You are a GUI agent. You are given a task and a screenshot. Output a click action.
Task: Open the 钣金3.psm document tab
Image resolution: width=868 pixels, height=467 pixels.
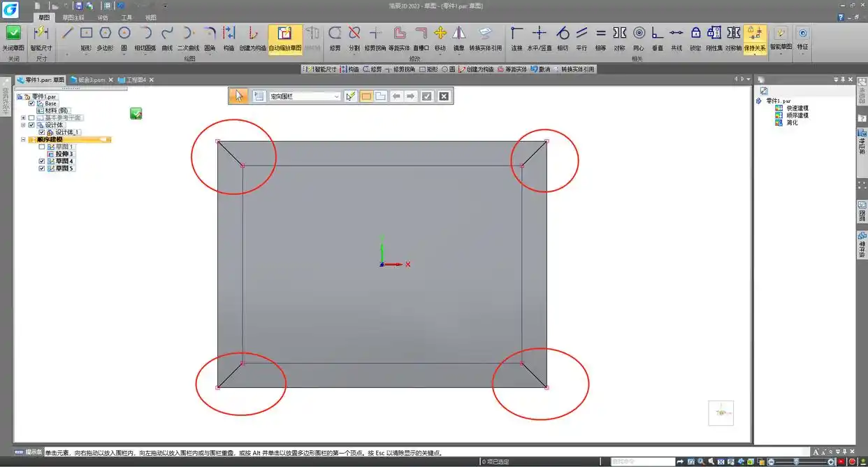click(92, 80)
